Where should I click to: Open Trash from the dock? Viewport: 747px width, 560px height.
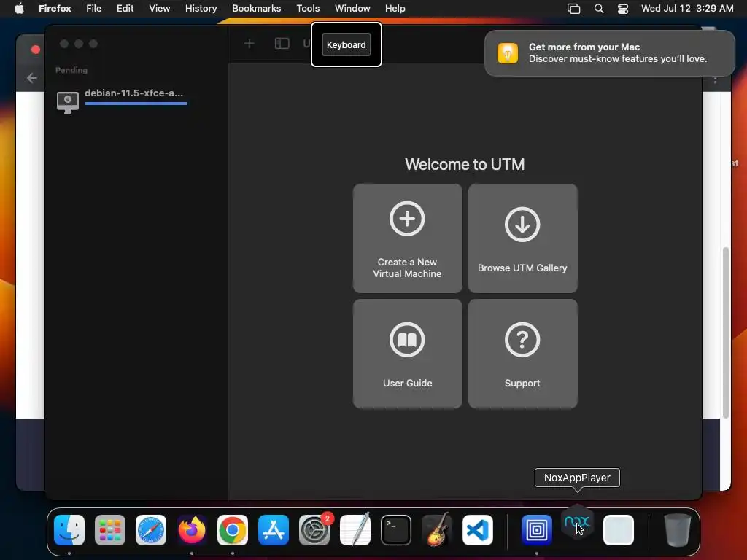pos(678,530)
